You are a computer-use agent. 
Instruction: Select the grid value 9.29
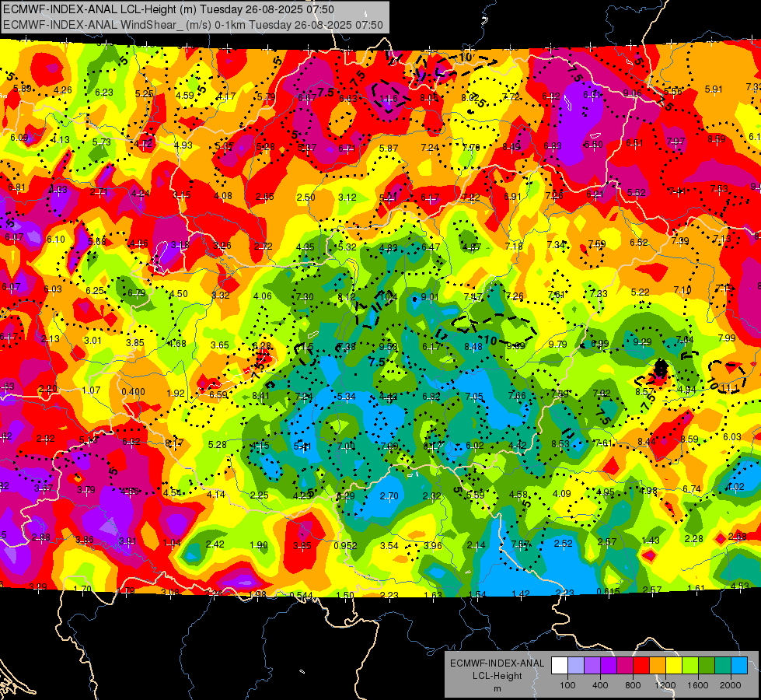point(642,342)
